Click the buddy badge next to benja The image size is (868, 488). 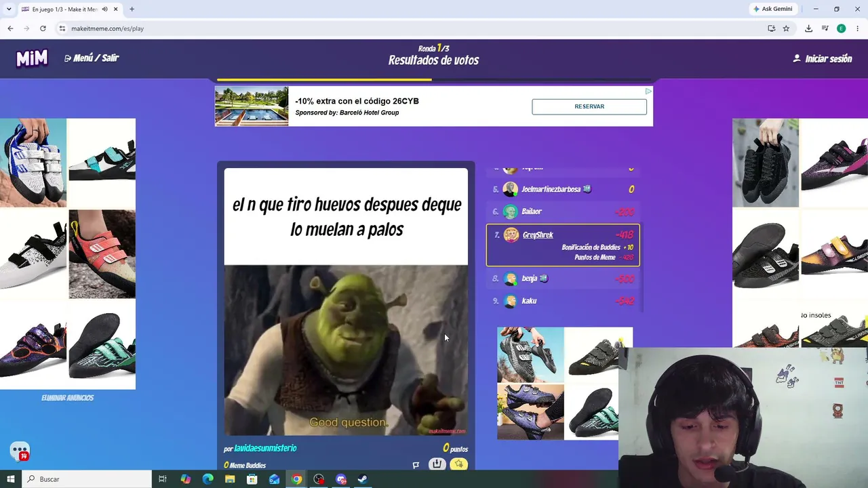point(544,279)
